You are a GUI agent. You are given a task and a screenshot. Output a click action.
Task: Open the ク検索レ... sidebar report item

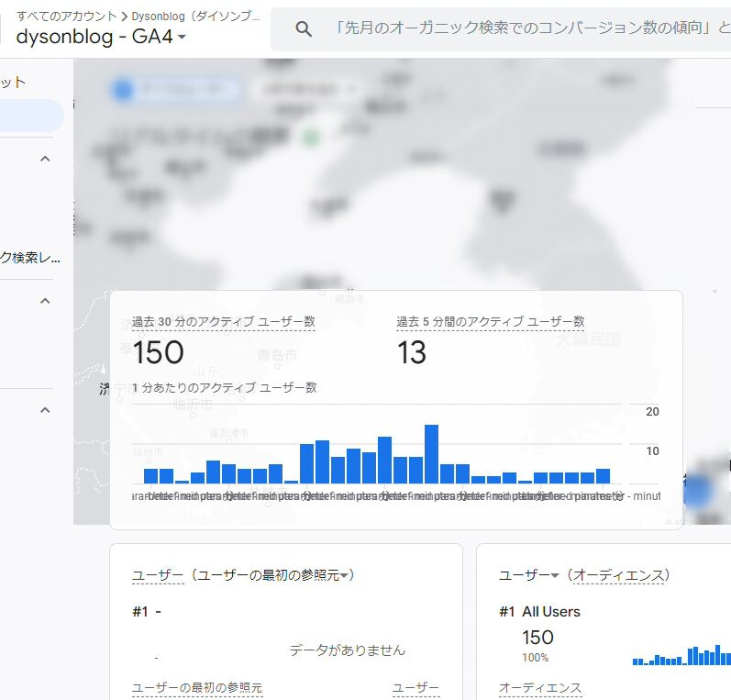30,258
